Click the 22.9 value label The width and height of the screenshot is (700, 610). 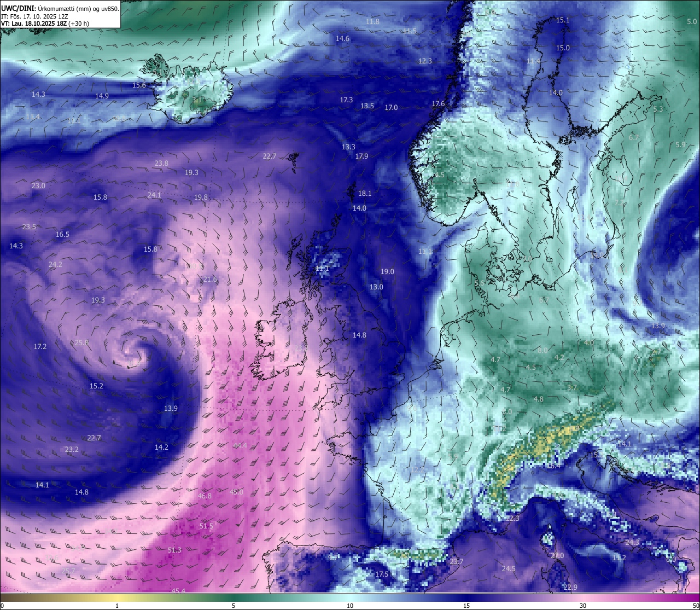pos(570,587)
